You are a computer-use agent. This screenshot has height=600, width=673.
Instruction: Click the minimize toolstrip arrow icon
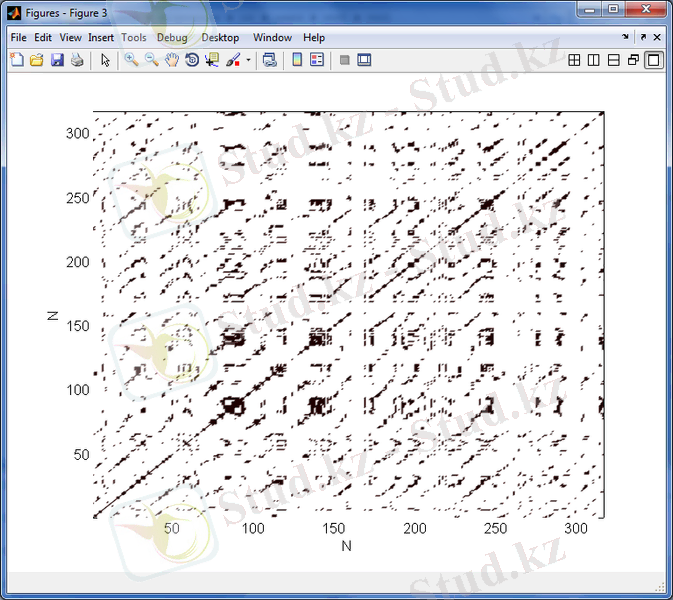click(625, 37)
